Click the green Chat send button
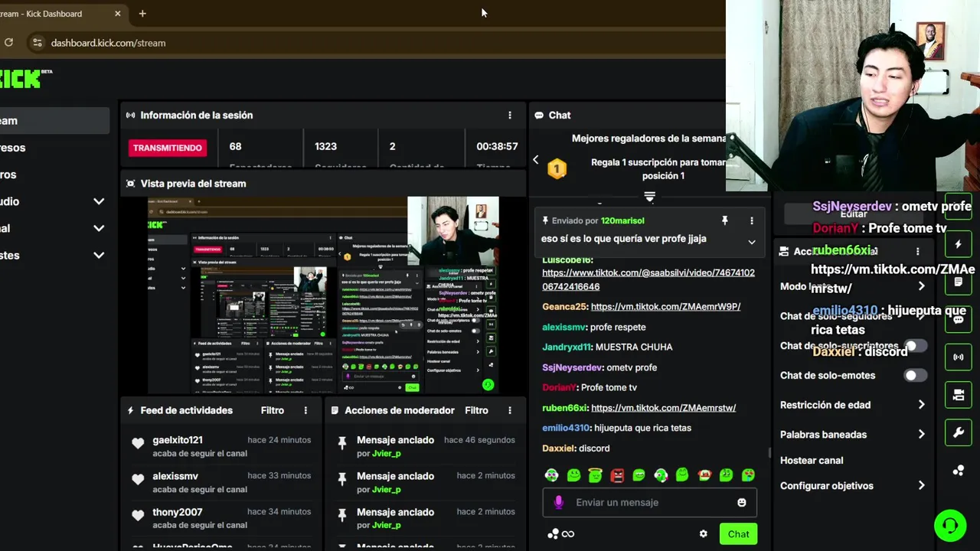 tap(738, 534)
